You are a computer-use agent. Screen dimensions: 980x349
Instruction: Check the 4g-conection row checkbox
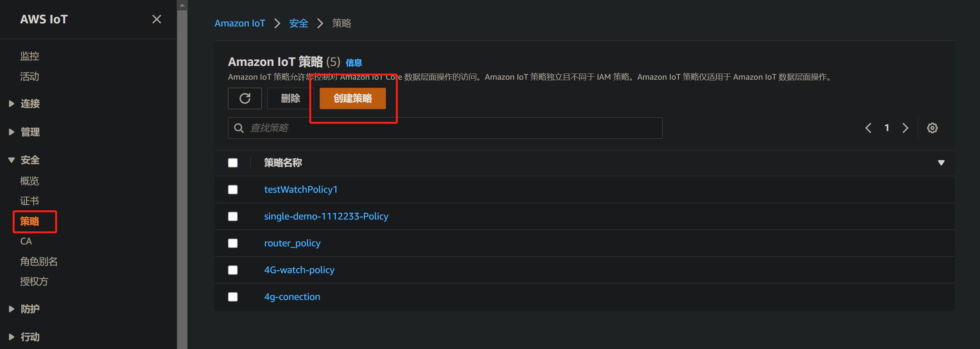point(233,297)
